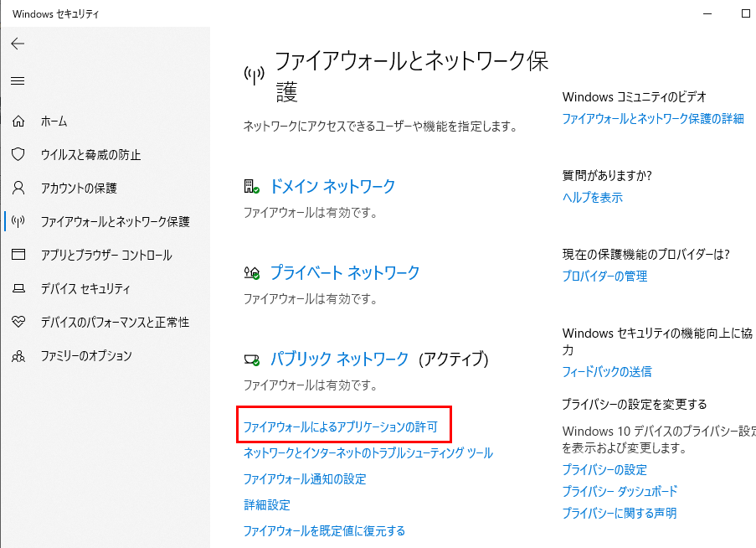Open プライベート ネットワーク settings

345,272
